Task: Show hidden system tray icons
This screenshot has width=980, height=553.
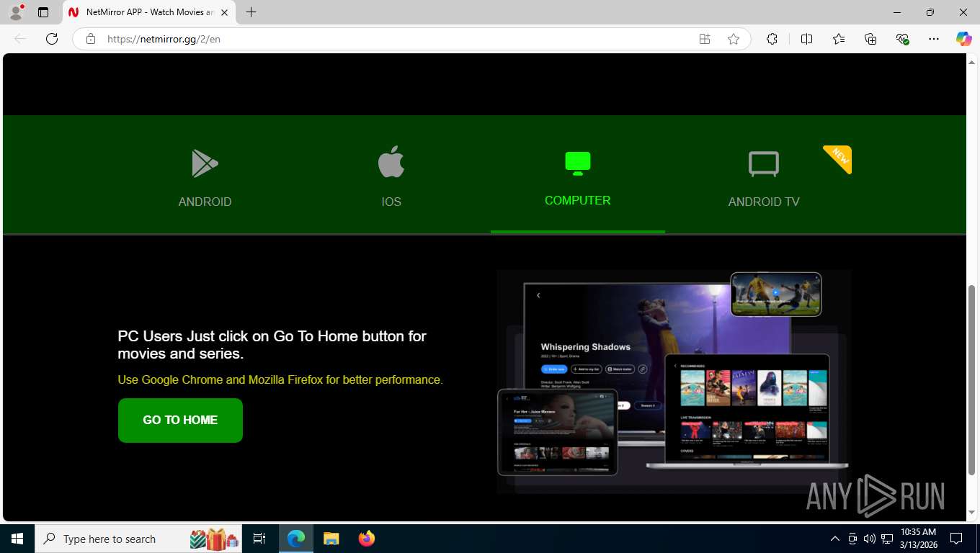Action: click(835, 539)
